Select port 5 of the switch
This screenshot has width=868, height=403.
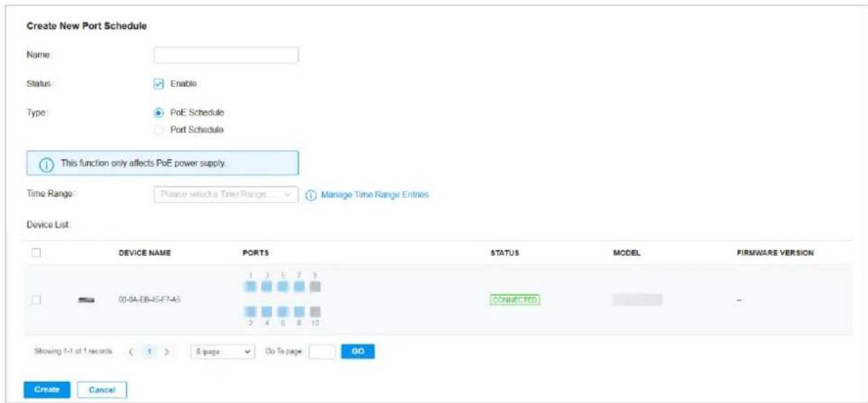click(282, 287)
